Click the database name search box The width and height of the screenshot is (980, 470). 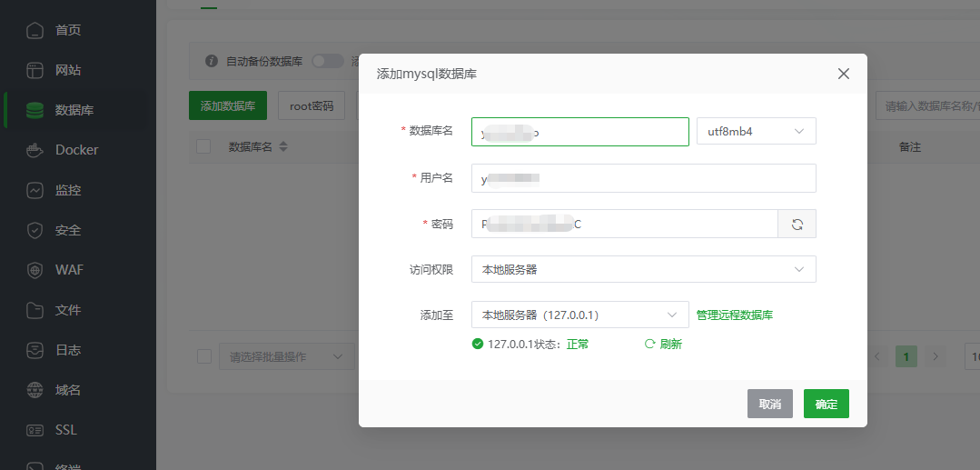coord(927,105)
